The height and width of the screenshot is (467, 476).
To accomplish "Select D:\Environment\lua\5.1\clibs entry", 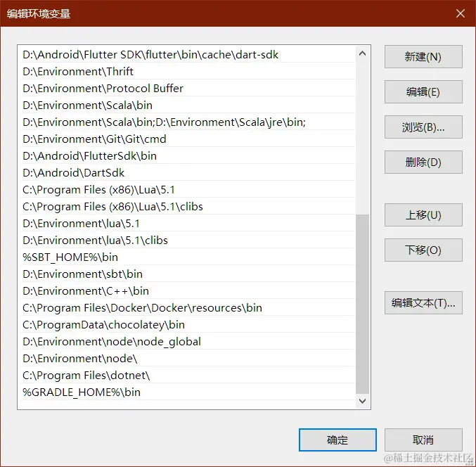I will tap(187, 240).
